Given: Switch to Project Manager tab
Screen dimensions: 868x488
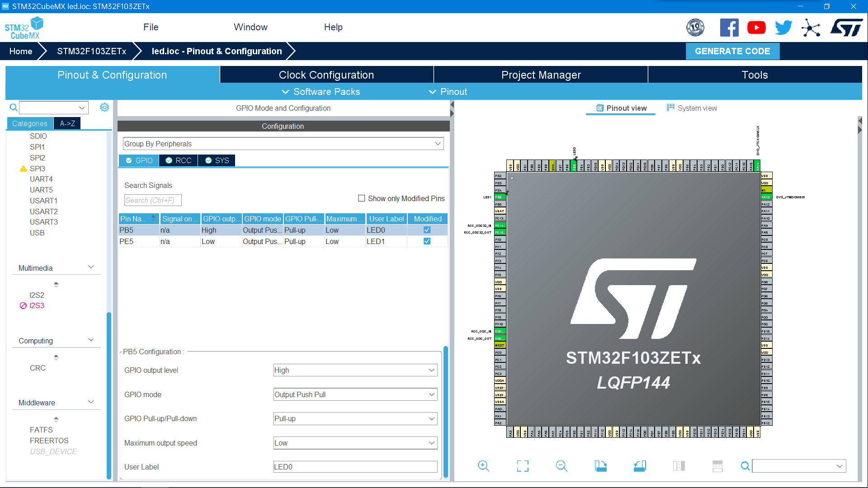Looking at the screenshot, I should (x=541, y=75).
